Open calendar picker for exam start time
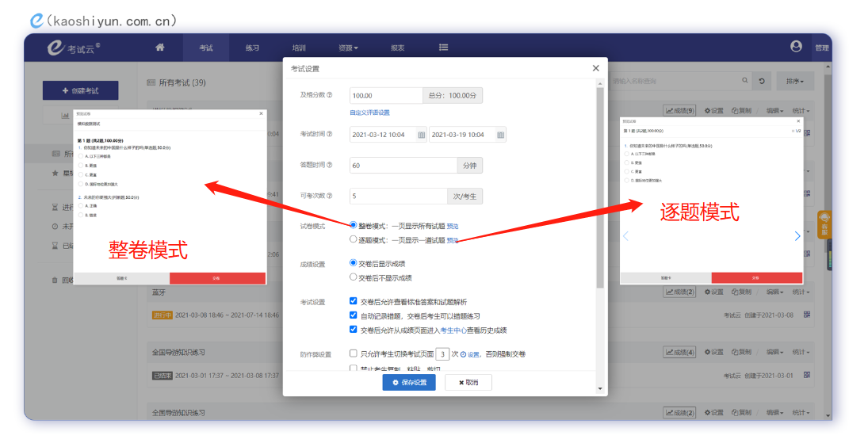This screenshot has height=443, width=868. click(x=421, y=135)
